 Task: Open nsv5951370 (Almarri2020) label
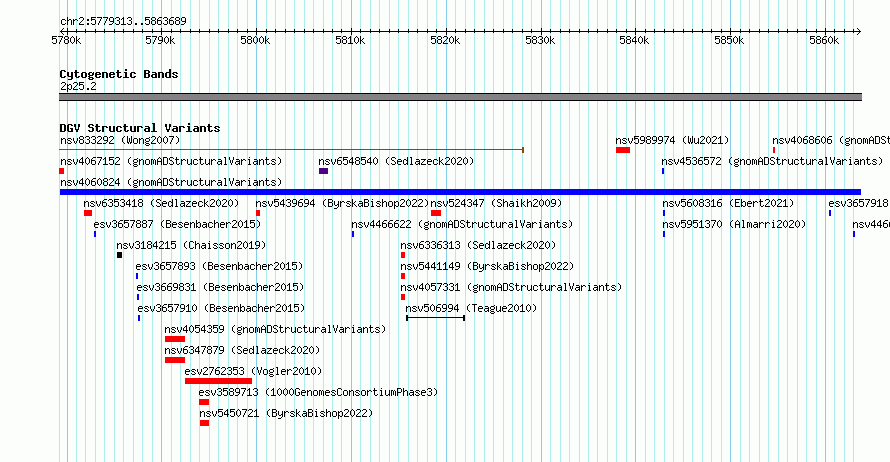(x=734, y=224)
